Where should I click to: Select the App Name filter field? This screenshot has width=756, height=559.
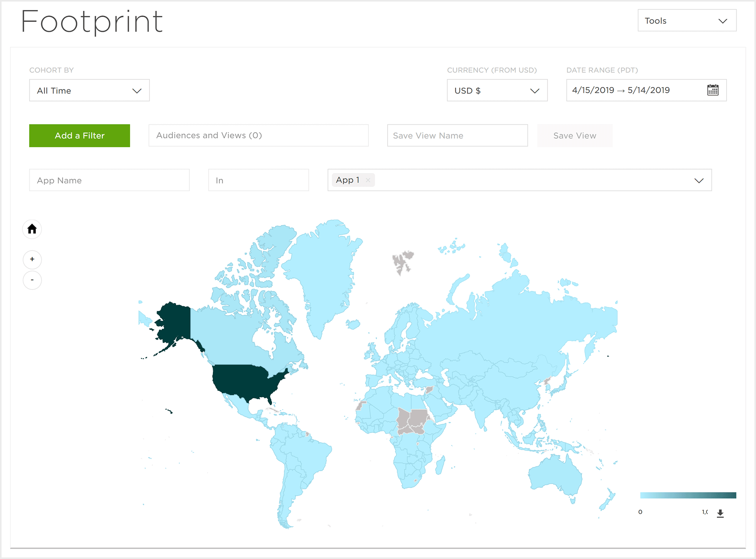point(109,180)
